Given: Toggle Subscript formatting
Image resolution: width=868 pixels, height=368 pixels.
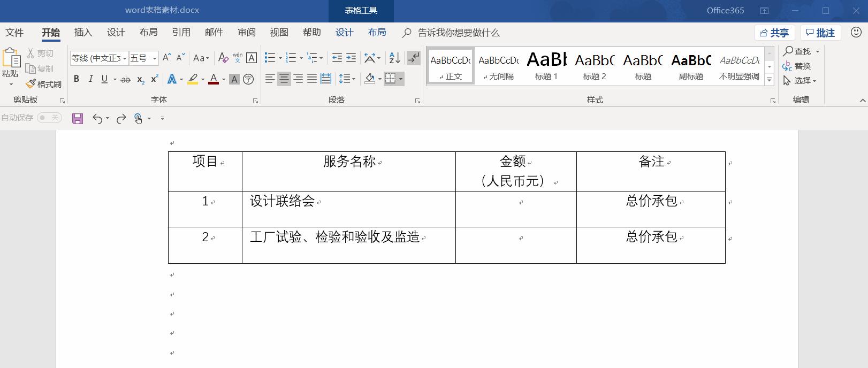Looking at the screenshot, I should pos(140,79).
